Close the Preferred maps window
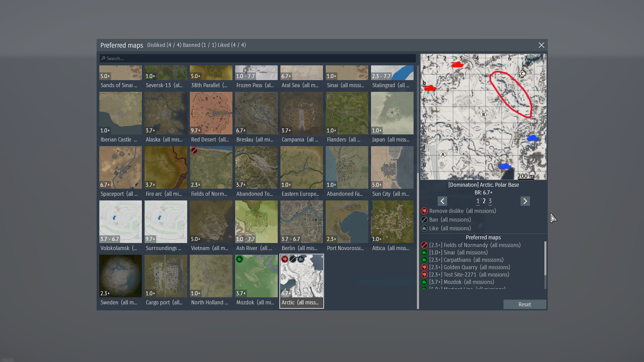Viewport: 644px width, 362px height. (x=541, y=45)
